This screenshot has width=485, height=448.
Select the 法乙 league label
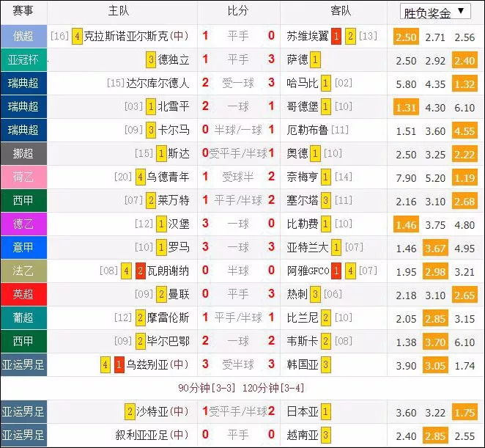[x=23, y=271]
